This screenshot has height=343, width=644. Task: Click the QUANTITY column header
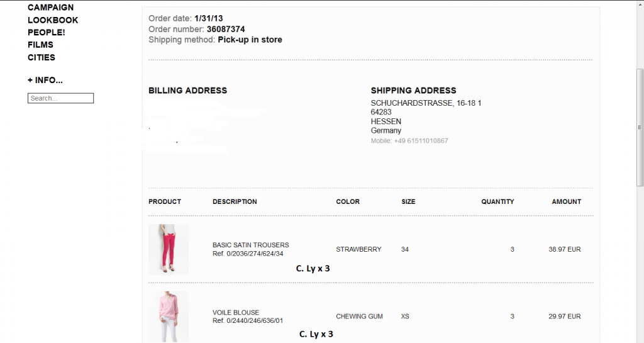tap(497, 201)
